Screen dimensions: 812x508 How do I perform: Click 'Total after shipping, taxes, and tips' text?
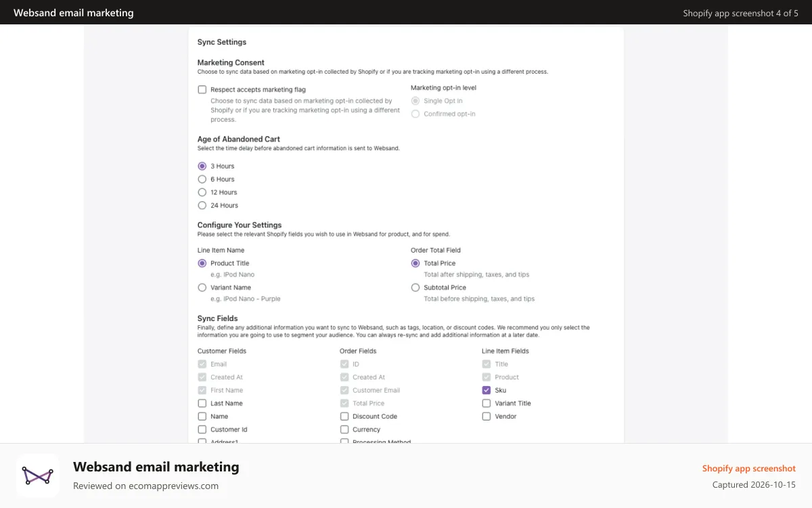click(477, 275)
